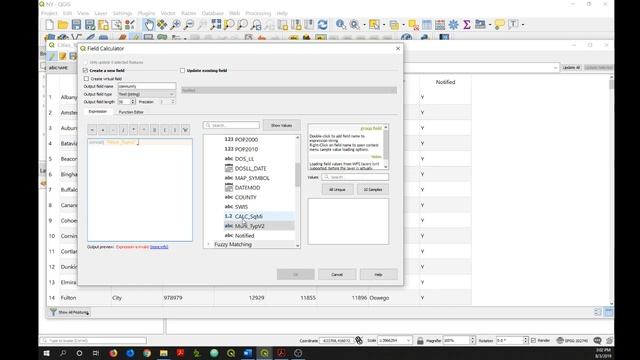
Task: Click the lock scale icon
Action: (x=420, y=340)
